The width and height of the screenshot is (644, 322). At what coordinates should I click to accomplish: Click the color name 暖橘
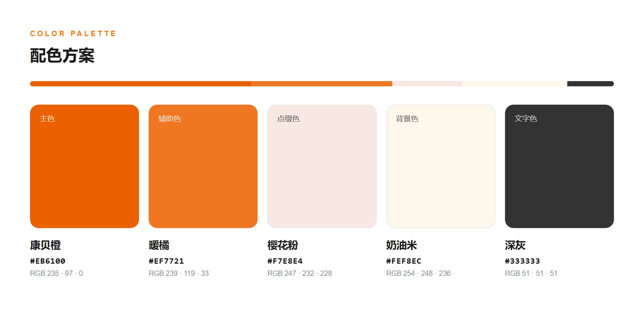click(159, 245)
